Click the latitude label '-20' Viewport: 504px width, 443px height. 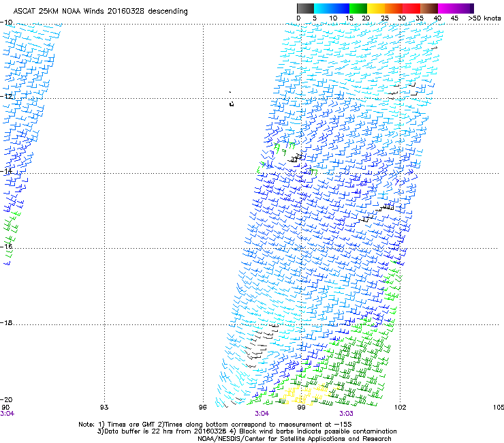[6, 400]
